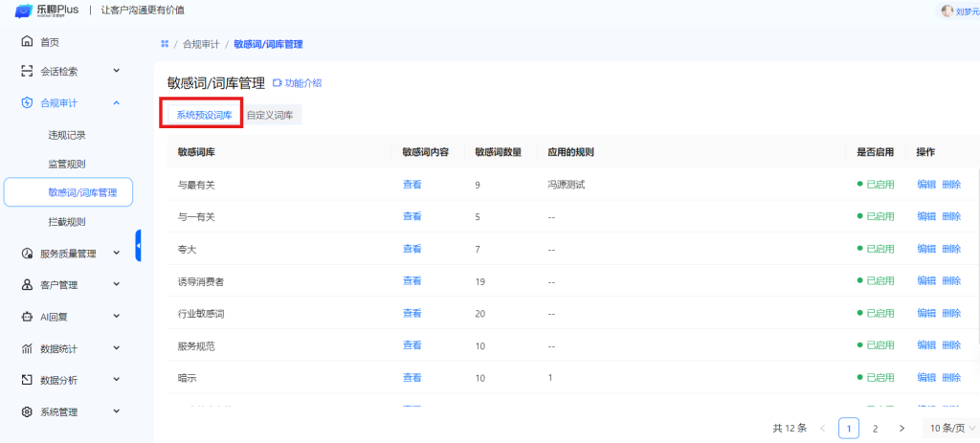
Task: Click the AI回复 robot icon
Action: 27,317
